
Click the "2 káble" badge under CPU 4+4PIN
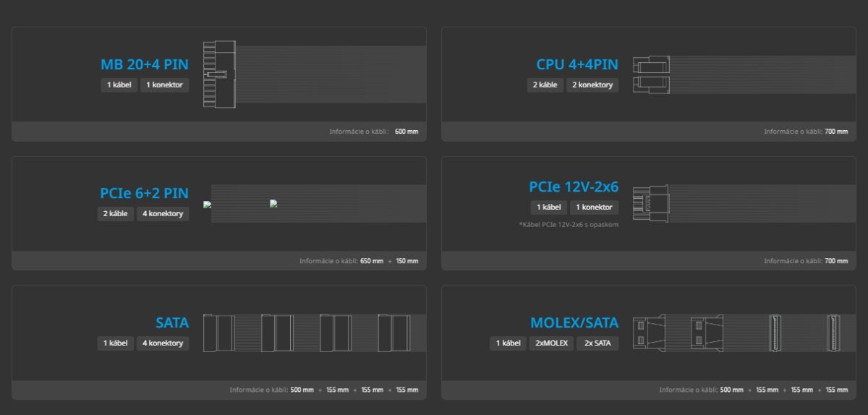tap(545, 85)
